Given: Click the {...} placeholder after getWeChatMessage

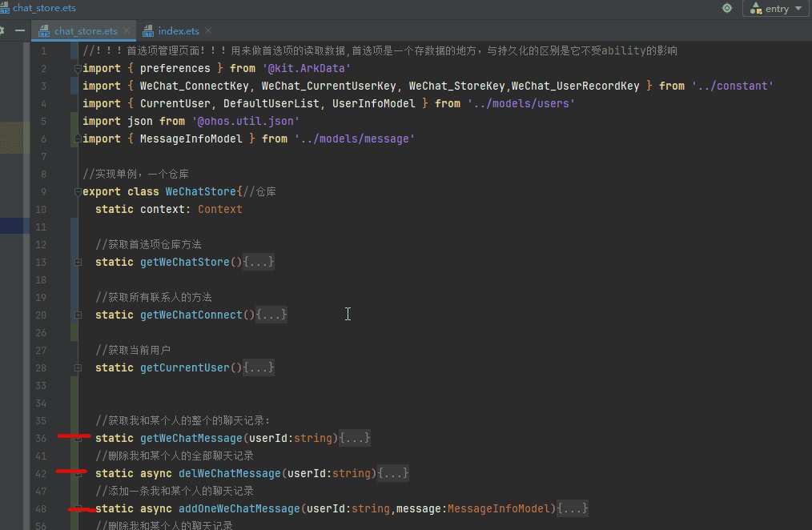Looking at the screenshot, I should (355, 439).
